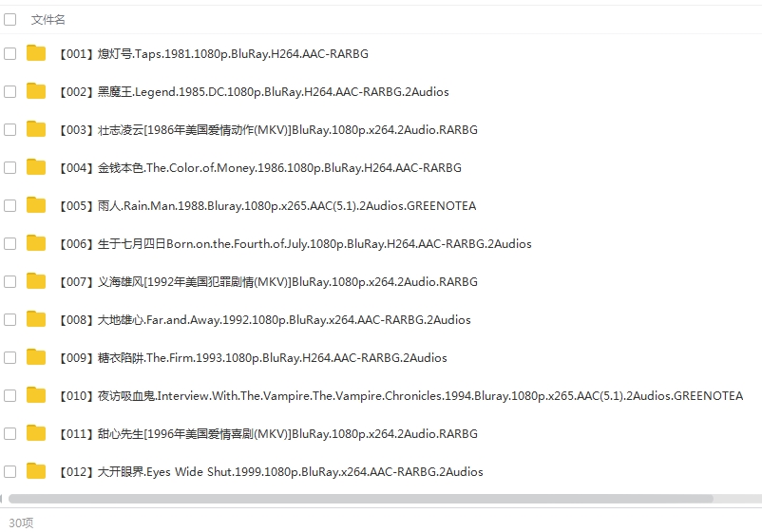
Task: Open folder icon for [012] 大开眼界
Action: click(36, 471)
